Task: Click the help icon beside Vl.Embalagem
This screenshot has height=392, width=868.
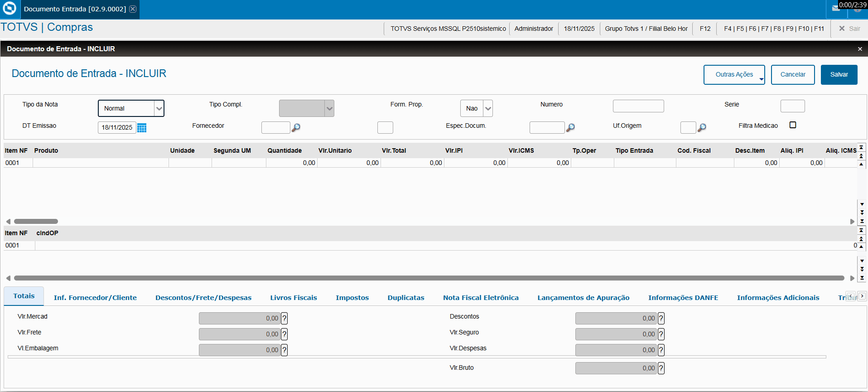Action: pos(284,350)
